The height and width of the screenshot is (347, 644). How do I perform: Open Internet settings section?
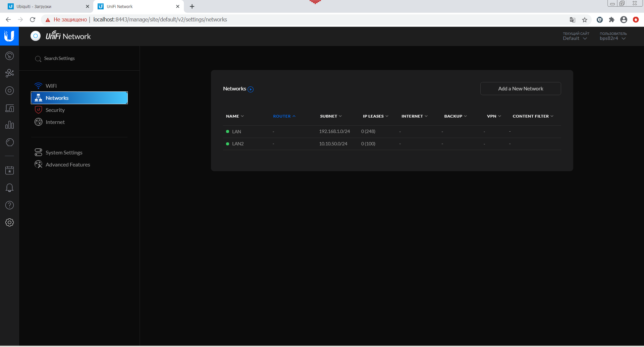[x=79, y=122]
